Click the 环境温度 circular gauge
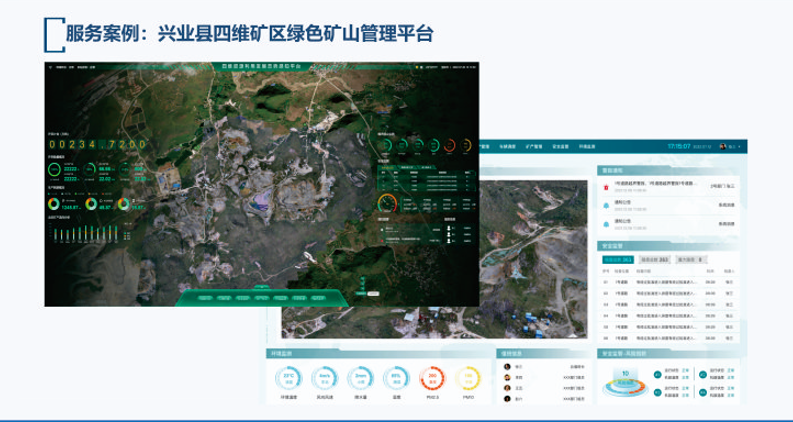The width and height of the screenshot is (793, 422). tap(288, 379)
